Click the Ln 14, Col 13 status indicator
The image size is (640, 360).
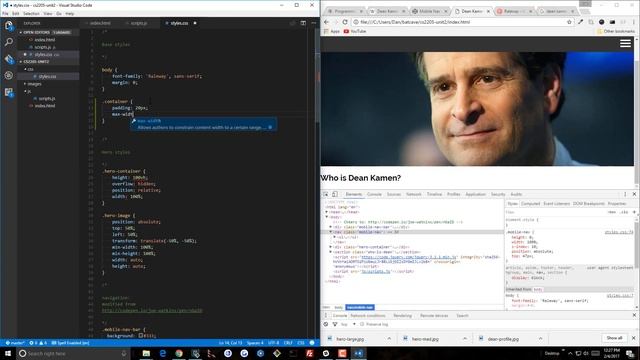click(230, 343)
